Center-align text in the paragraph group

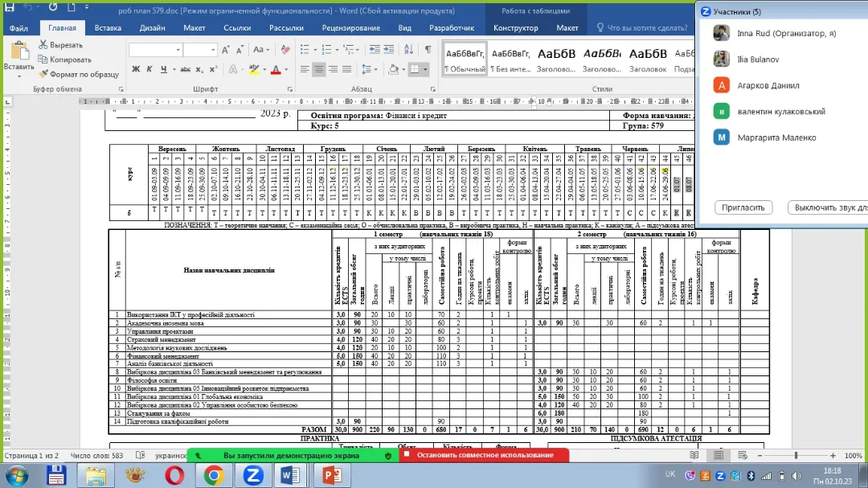[319, 70]
